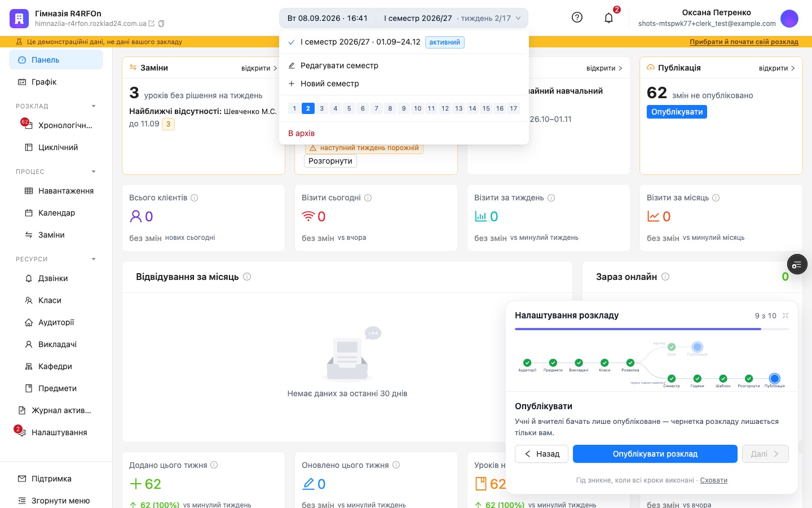
Task: Open the Заміни card via відкрити
Action: (x=259, y=68)
